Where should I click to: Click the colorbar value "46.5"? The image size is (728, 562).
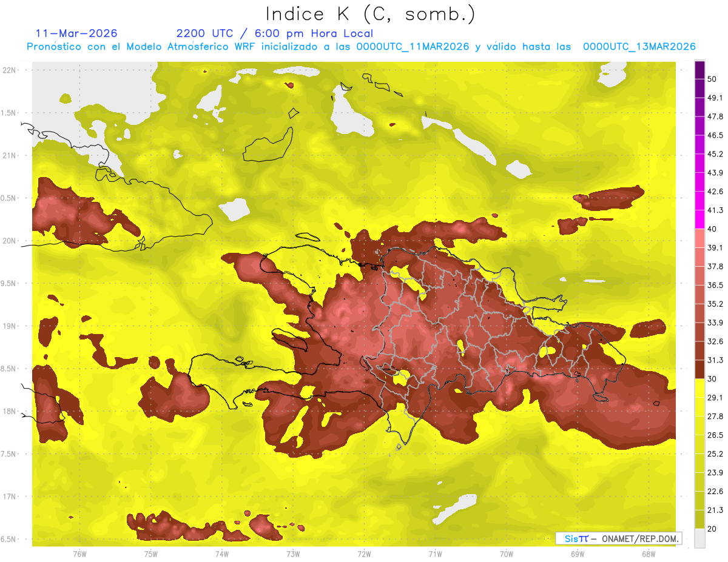(x=715, y=135)
